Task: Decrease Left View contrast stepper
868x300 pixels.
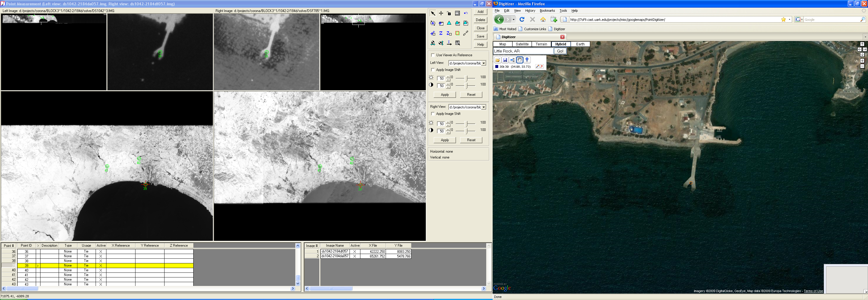Action: point(448,88)
